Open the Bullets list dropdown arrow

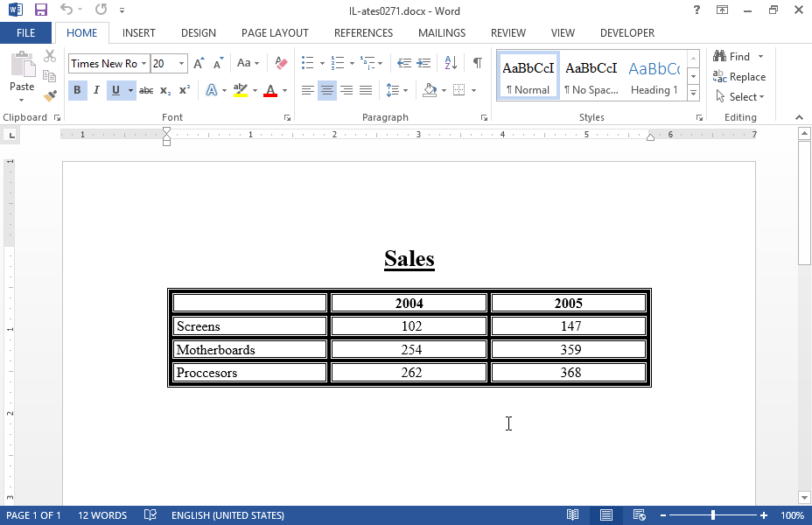pyautogui.click(x=322, y=63)
